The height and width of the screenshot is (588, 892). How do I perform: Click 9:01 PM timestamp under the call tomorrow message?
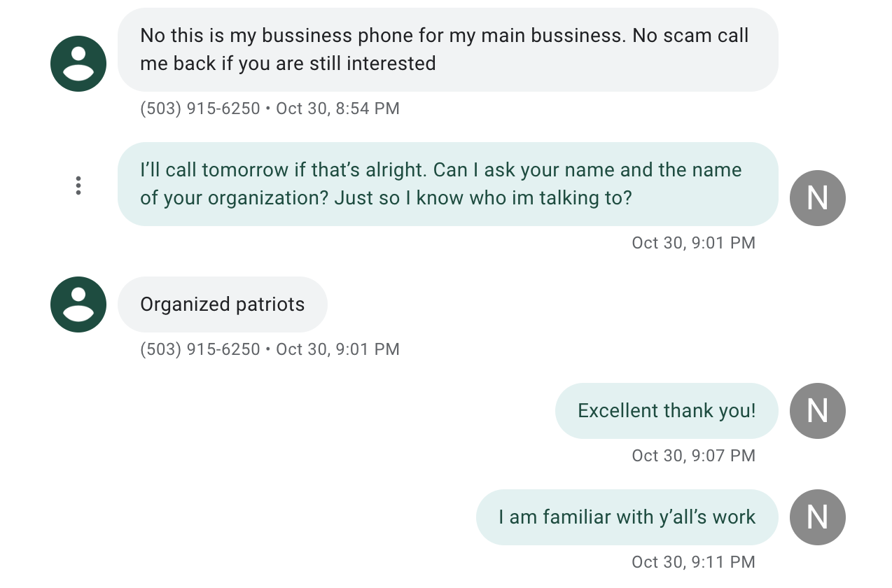tap(693, 243)
